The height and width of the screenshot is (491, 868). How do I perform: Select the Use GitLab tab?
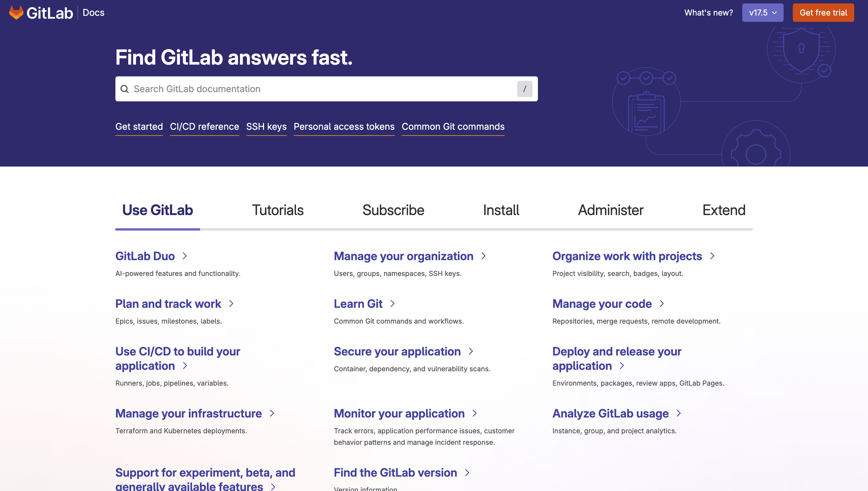click(157, 210)
